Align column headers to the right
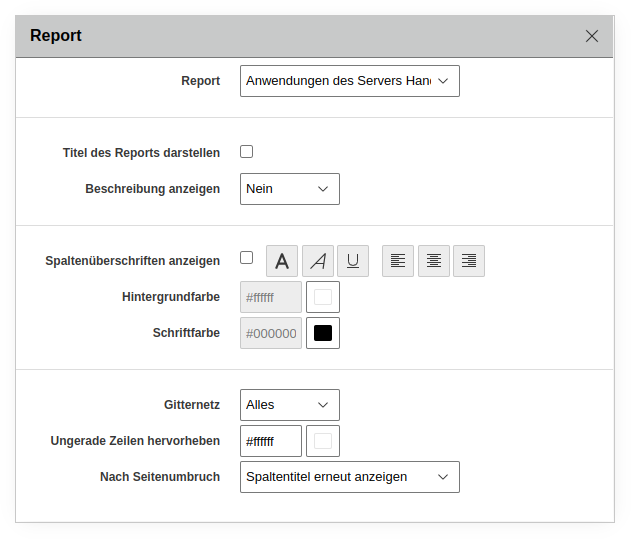Viewport: 631px width, 539px height. 469,261
